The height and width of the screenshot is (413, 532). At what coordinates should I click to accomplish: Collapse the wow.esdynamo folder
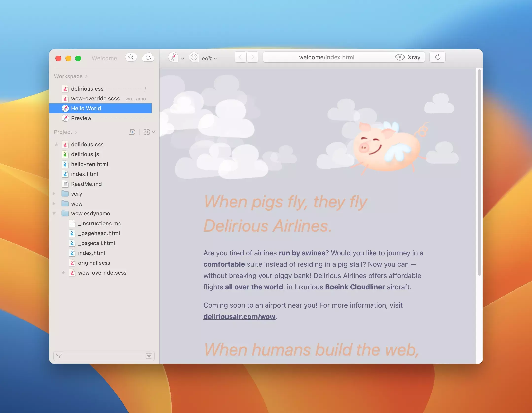[54, 213]
